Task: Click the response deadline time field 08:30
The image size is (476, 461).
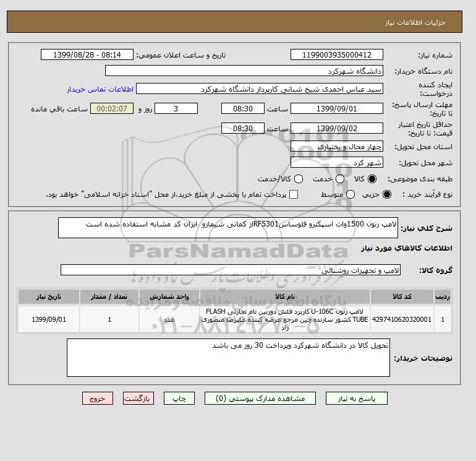Action: tap(243, 108)
